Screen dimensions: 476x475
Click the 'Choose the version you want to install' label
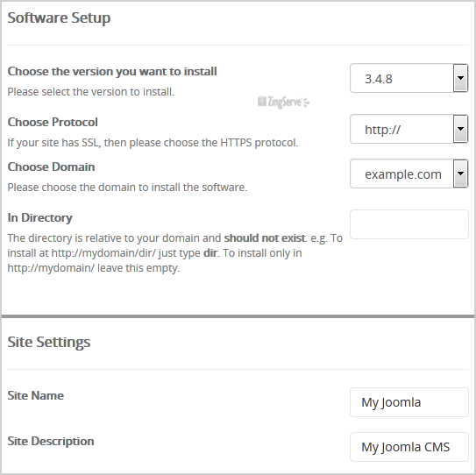[x=112, y=72]
